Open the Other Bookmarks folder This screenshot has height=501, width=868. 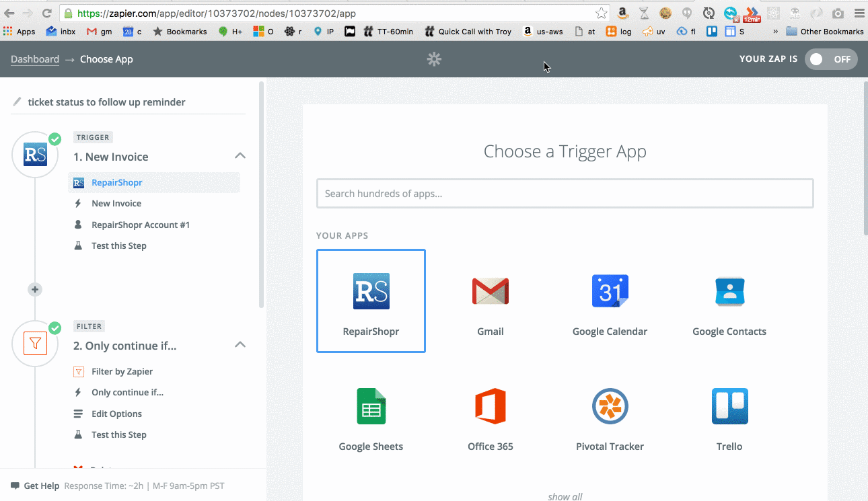(825, 31)
